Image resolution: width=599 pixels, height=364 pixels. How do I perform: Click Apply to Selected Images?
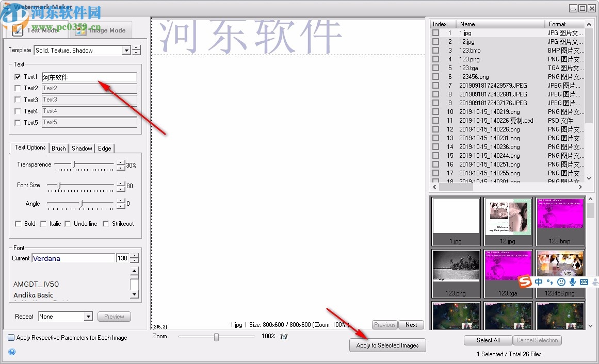tap(387, 345)
